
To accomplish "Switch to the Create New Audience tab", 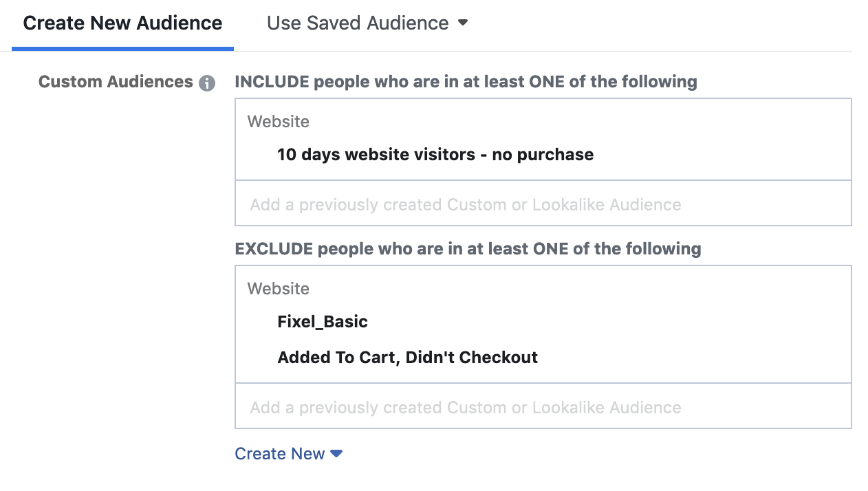I will (122, 23).
